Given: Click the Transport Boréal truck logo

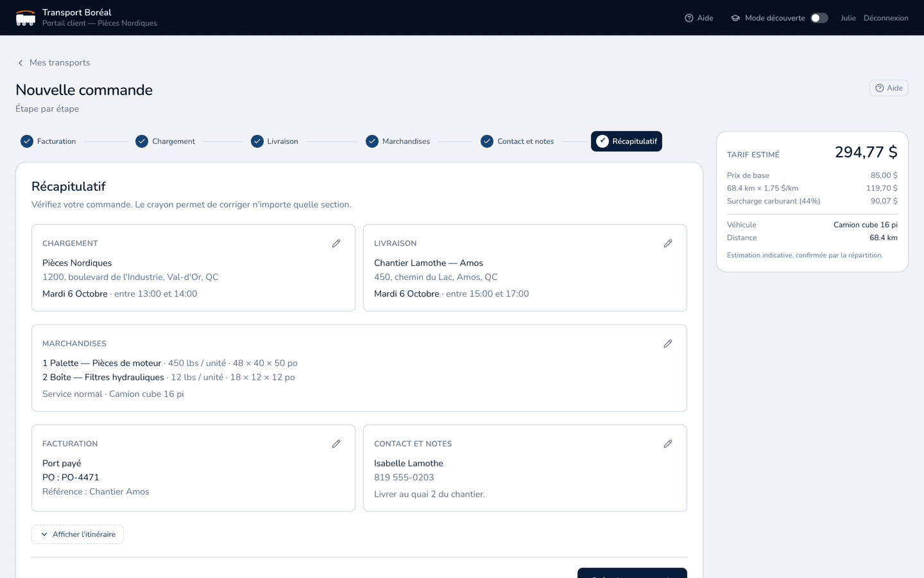Looking at the screenshot, I should coord(26,18).
